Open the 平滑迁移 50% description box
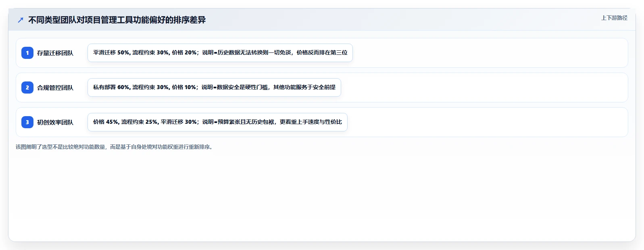The width and height of the screenshot is (644, 250). [220, 53]
